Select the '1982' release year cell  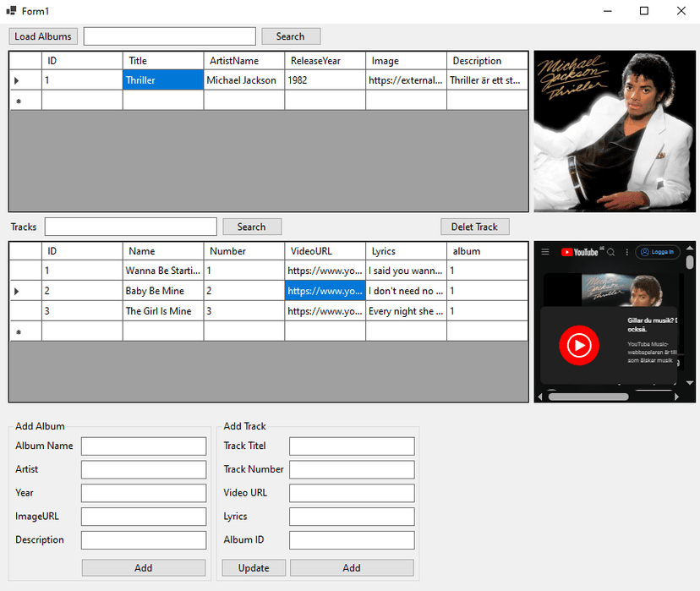(325, 80)
